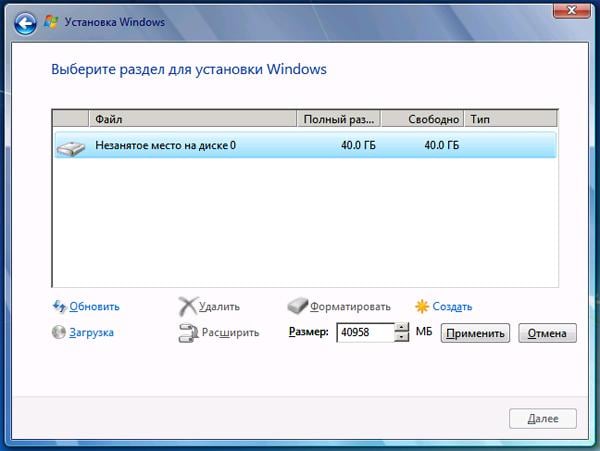600x451 pixels.
Task: Apply the size with Применить button
Action: click(475, 333)
